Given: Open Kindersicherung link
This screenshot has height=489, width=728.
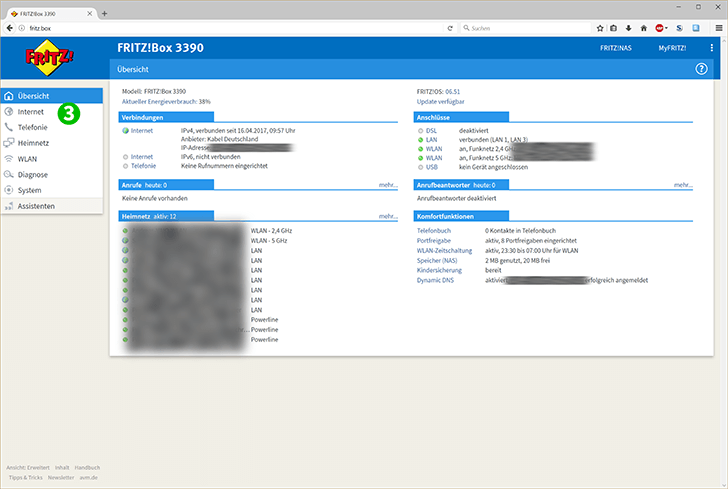Looking at the screenshot, I should click(x=439, y=270).
